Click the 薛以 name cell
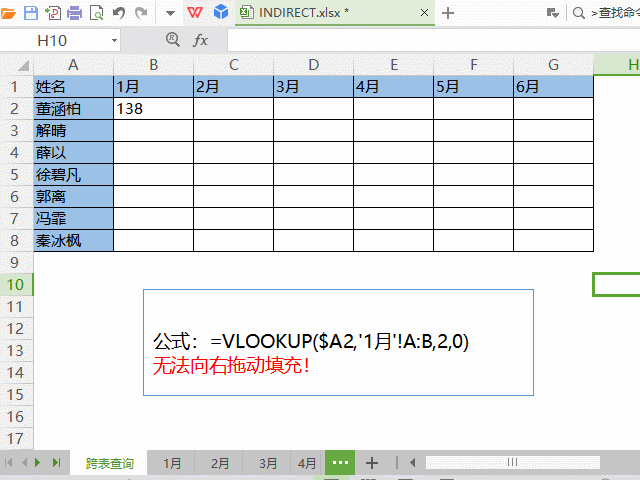Screen dimensions: 640x480 pos(73,153)
